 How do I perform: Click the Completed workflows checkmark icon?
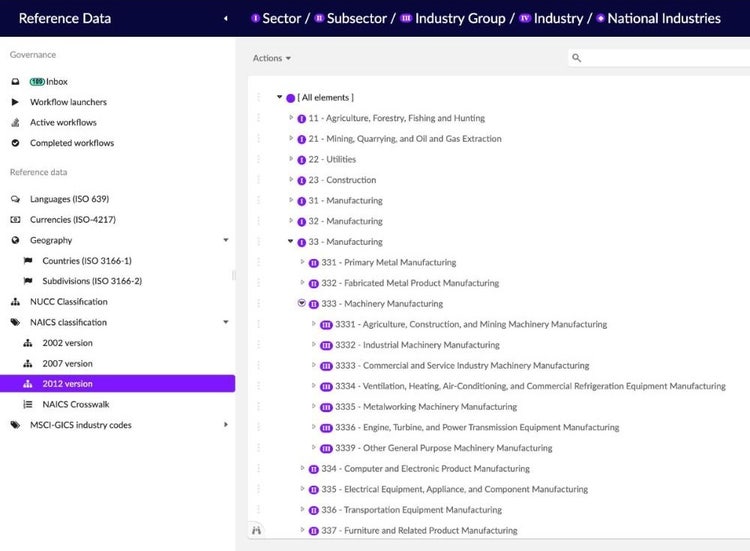pos(15,143)
